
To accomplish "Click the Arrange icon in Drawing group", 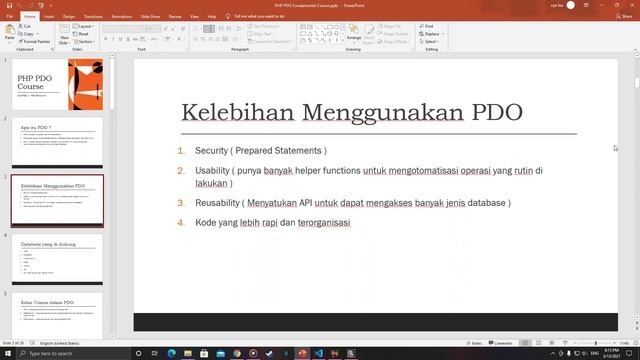I will click(354, 29).
